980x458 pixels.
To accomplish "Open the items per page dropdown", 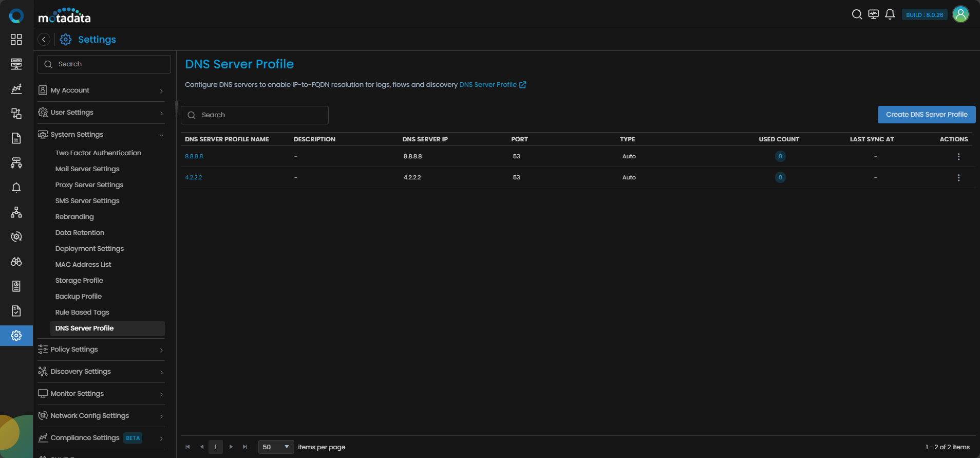I will coord(276,447).
